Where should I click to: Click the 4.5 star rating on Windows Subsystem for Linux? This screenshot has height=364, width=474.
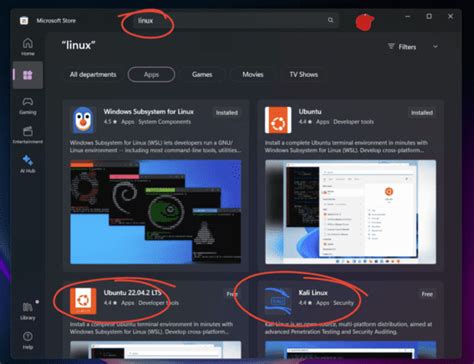point(110,122)
